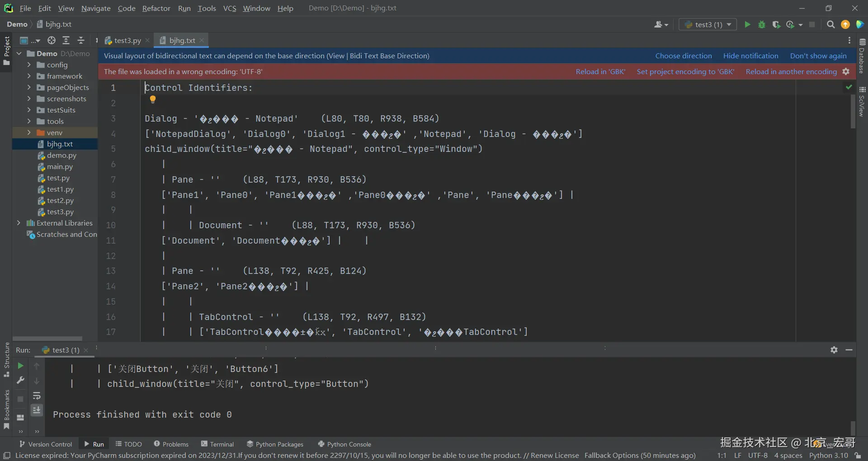Expand all in Project tool window

tap(66, 40)
